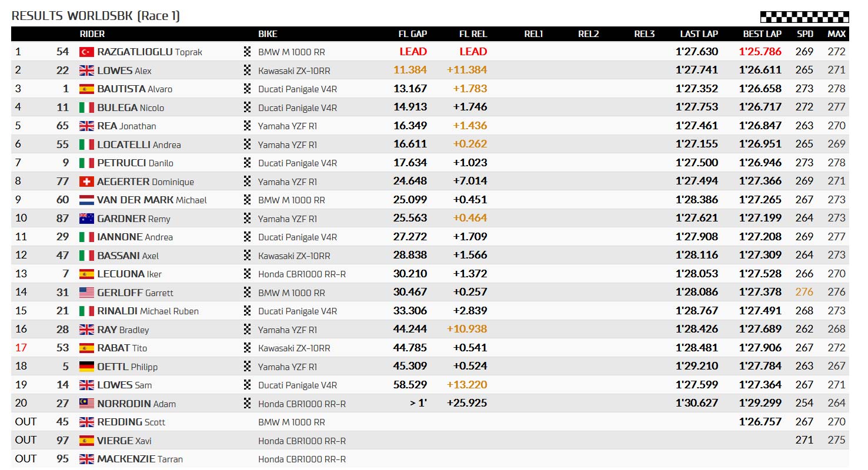The width and height of the screenshot is (868, 470).
Task: Click the UK flag next to Alex Lowes
Action: point(86,70)
